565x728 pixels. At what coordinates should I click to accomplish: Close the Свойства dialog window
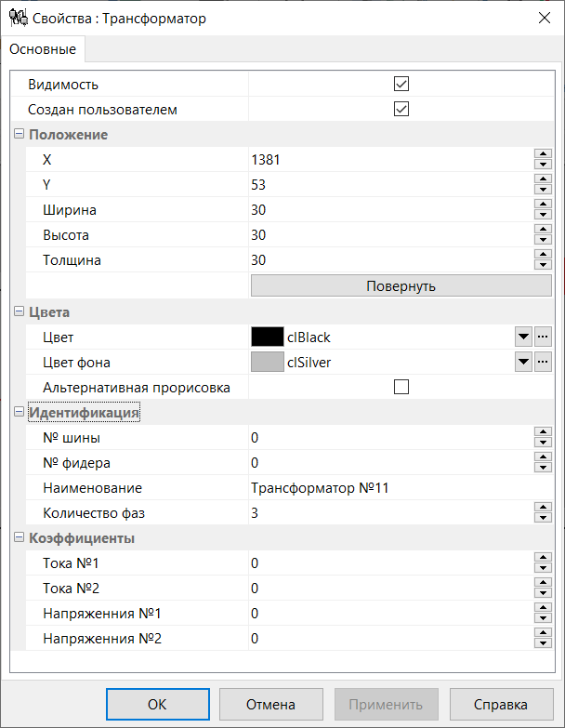tap(545, 18)
